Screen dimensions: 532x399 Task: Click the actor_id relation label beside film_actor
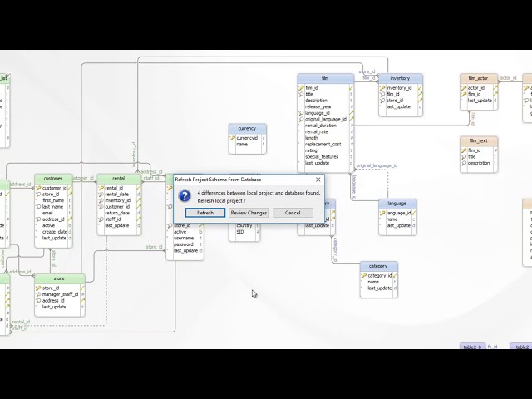[x=508, y=78]
